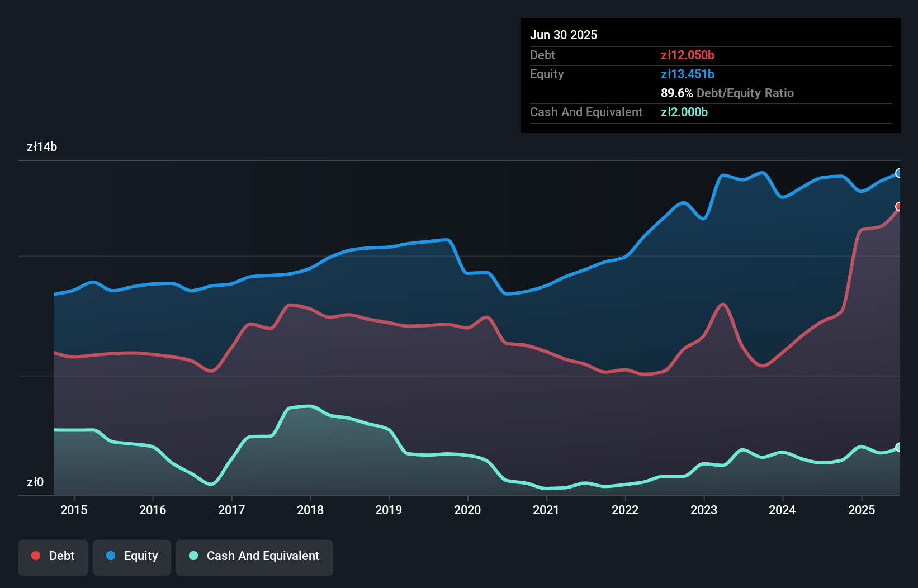Viewport: 918px width, 588px height.
Task: Click the Cash endpoint marker on chart edge
Action: 899,447
